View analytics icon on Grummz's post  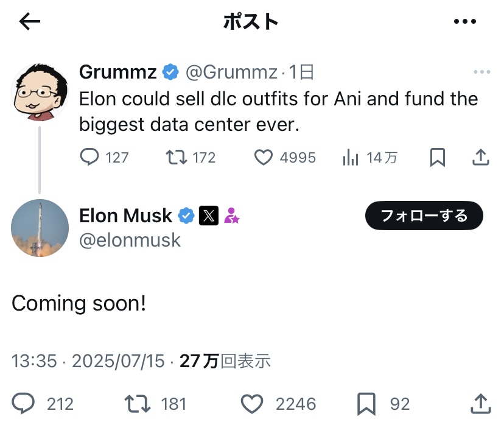tap(351, 158)
